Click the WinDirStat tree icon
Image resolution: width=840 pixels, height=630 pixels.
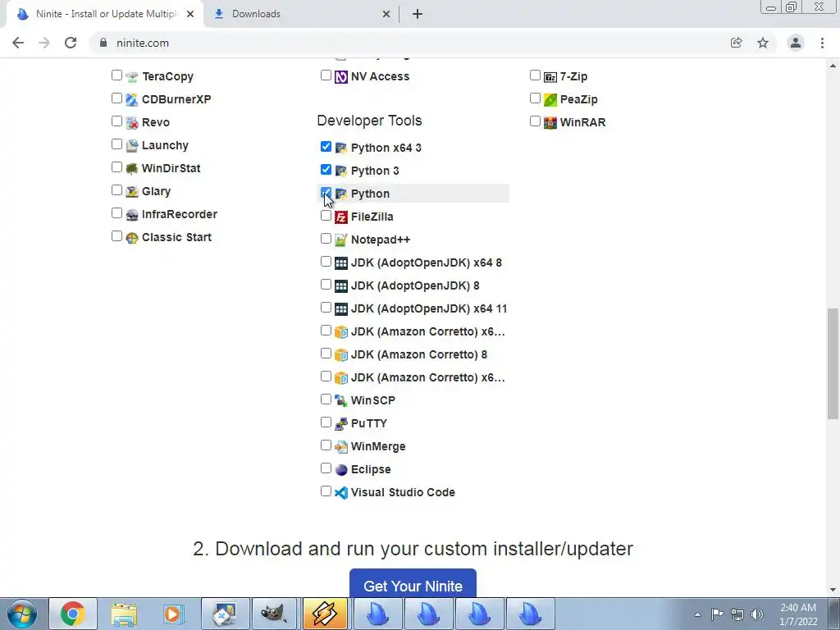coord(132,169)
